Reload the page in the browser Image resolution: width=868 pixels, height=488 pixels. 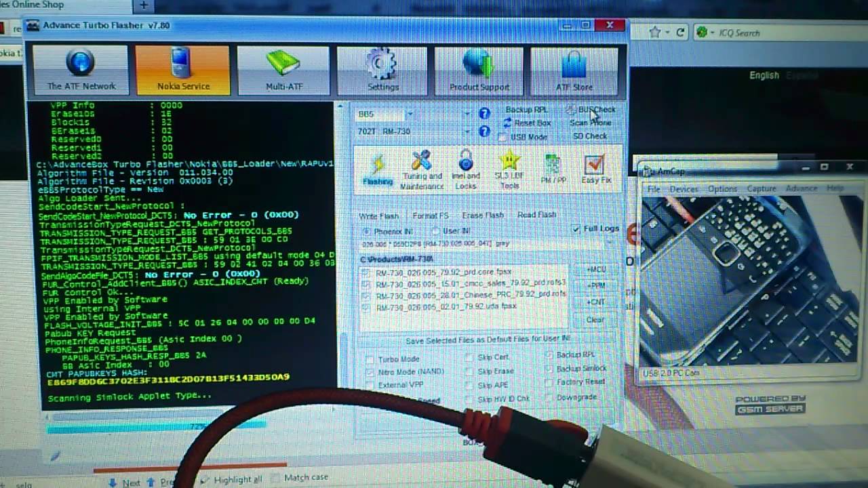tap(681, 32)
